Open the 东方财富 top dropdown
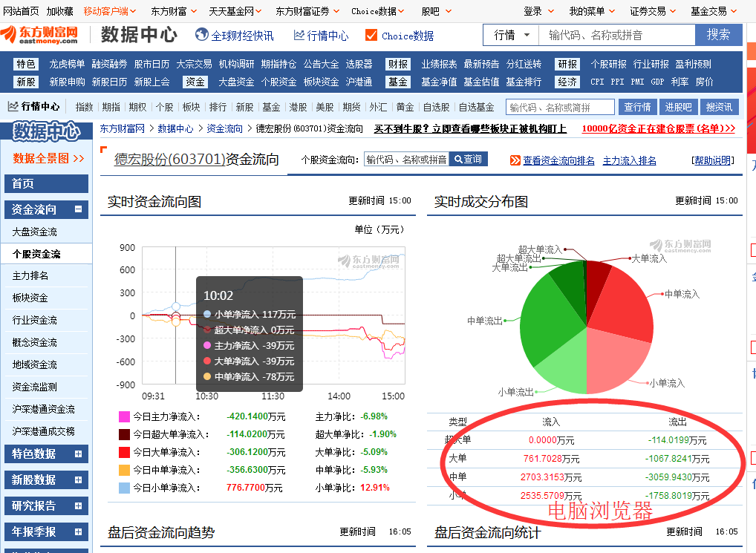Image resolution: width=756 pixels, height=553 pixels. (x=174, y=11)
